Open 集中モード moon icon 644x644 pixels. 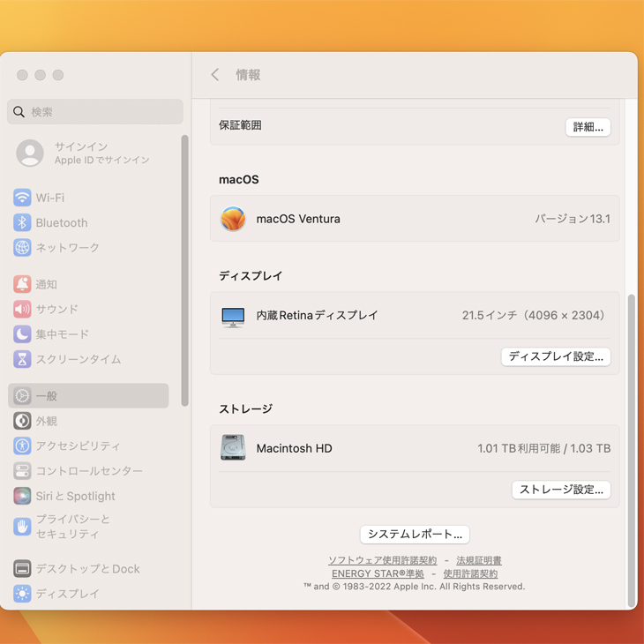(22, 334)
